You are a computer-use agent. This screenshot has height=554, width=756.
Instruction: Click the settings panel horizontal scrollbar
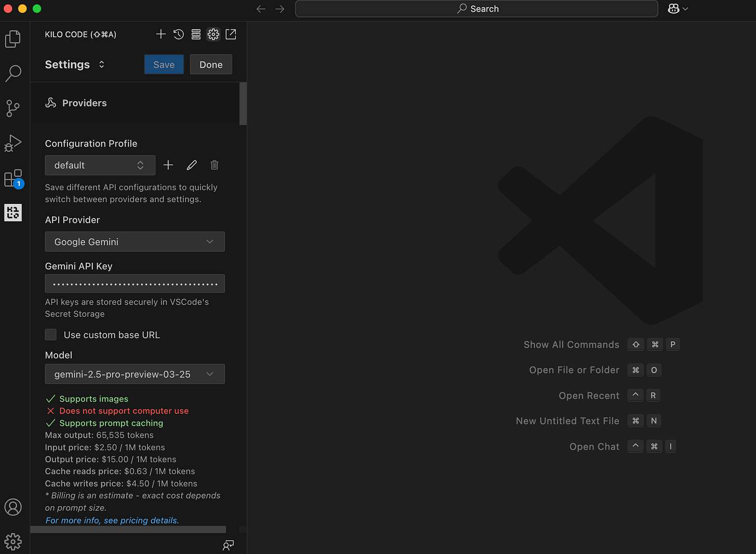pyautogui.click(x=128, y=530)
